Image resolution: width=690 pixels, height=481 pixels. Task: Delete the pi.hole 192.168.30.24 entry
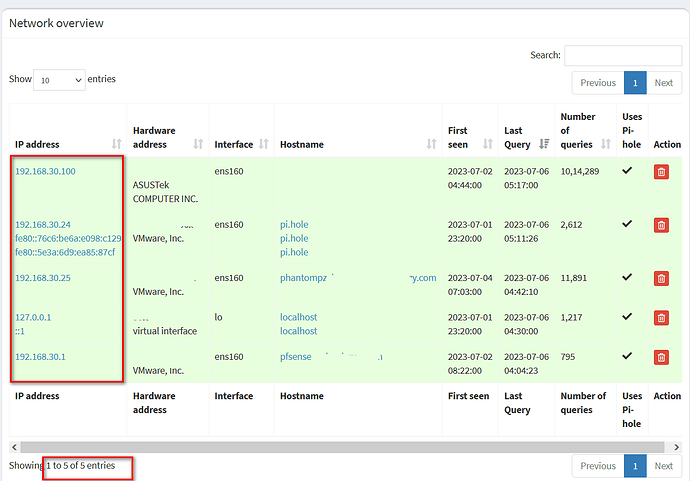(x=661, y=225)
